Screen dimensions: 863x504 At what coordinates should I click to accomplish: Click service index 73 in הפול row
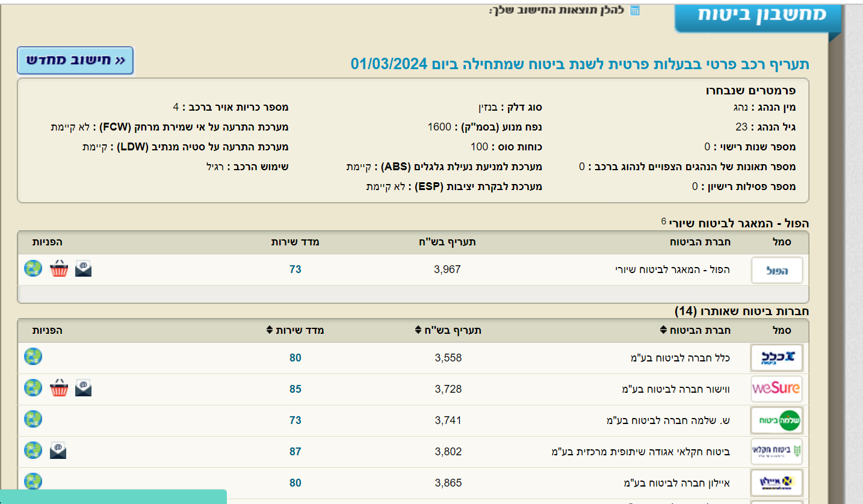click(x=295, y=269)
